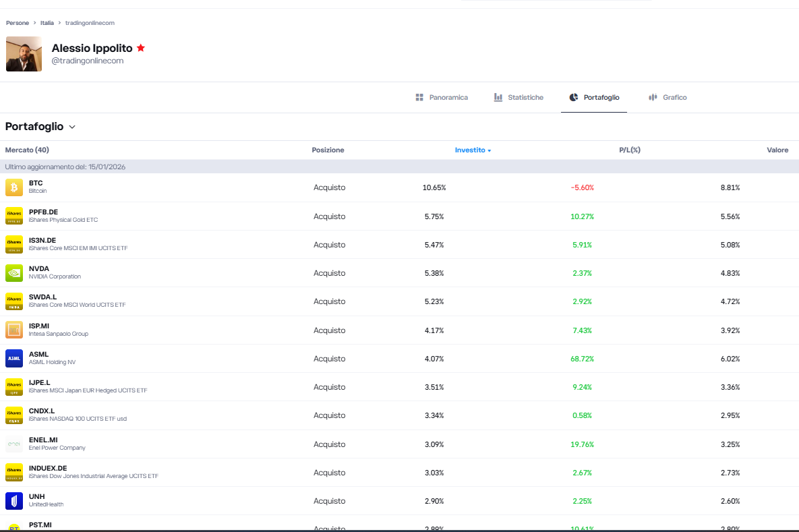Click tradingonlinecom breadcrumb link
799x532 pixels.
(x=90, y=23)
